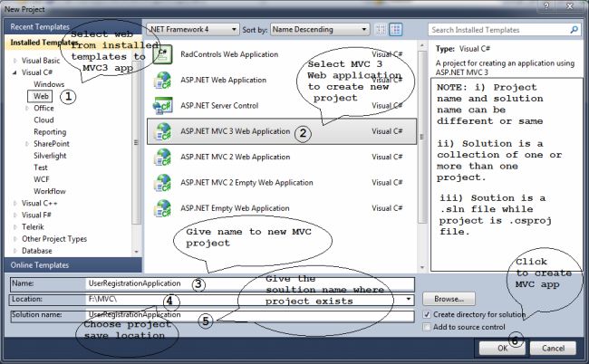The height and width of the screenshot is (364, 589).
Task: Expand the Database tree node
Action: tap(15, 251)
